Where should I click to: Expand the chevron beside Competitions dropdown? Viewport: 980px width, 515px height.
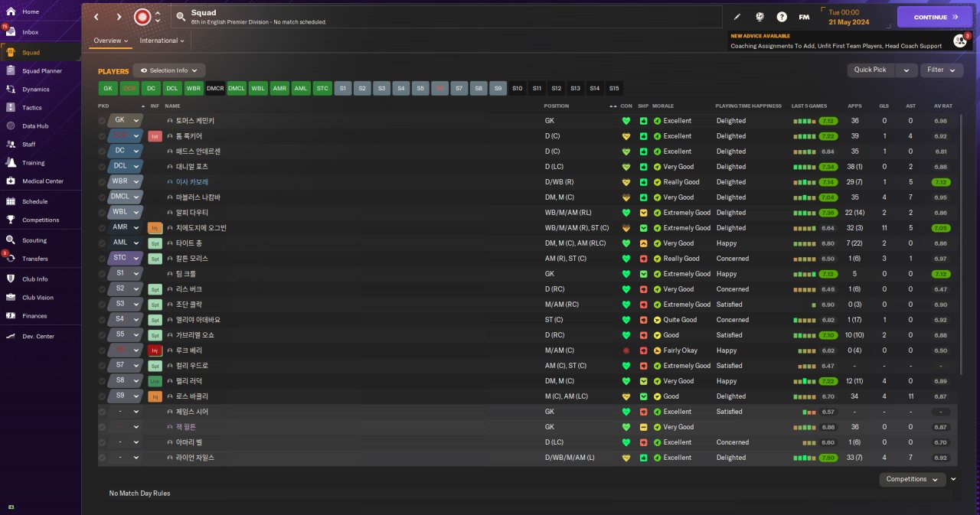click(x=953, y=479)
